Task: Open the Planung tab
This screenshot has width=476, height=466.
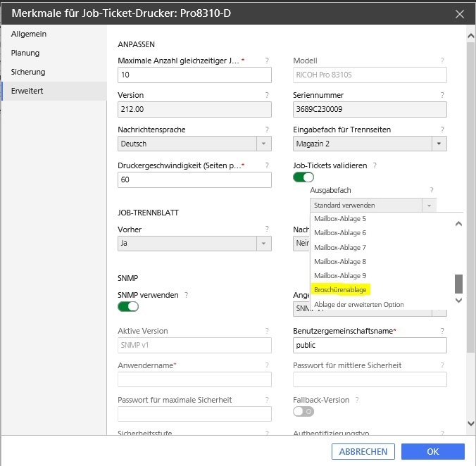Action: coord(25,53)
